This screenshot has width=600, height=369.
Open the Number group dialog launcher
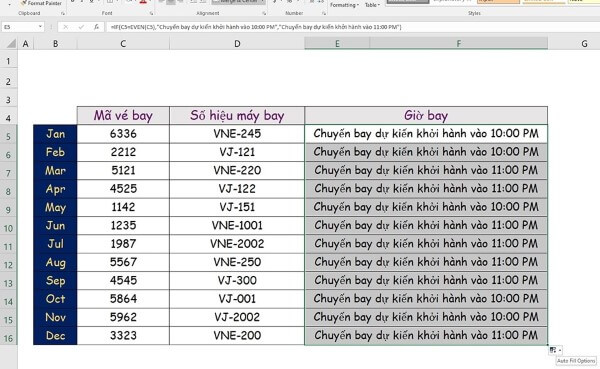(324, 13)
